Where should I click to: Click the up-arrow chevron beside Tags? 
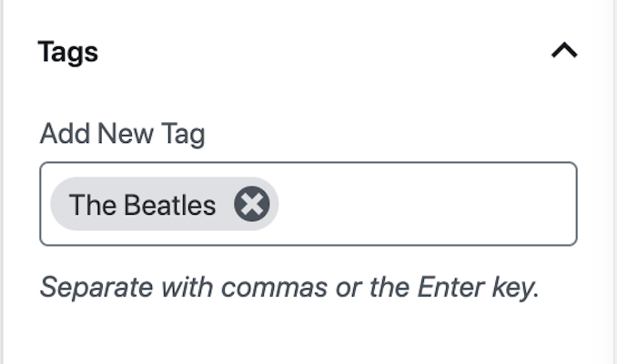point(564,50)
